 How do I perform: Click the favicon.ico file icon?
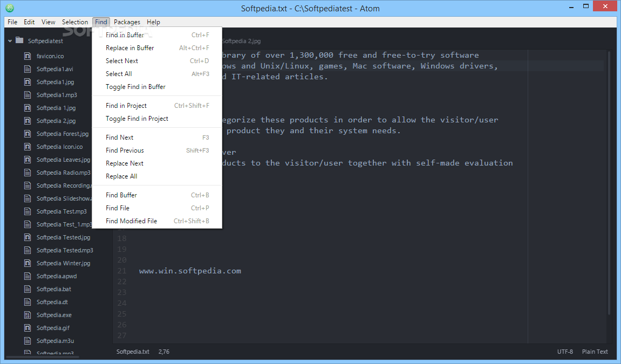[x=28, y=56]
